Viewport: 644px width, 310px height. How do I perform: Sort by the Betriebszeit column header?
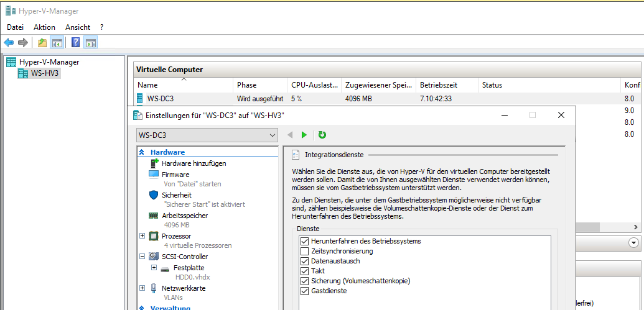[x=447, y=85]
